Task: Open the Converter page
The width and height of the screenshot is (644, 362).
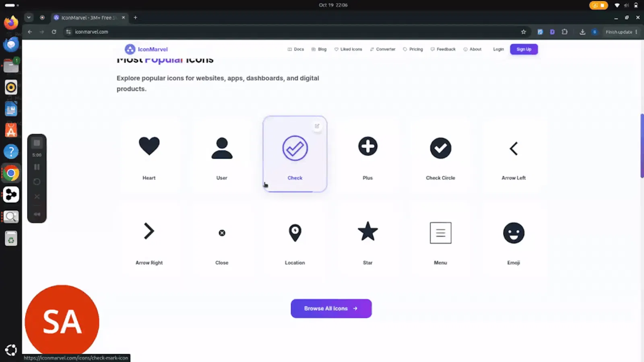Action: coord(383,49)
